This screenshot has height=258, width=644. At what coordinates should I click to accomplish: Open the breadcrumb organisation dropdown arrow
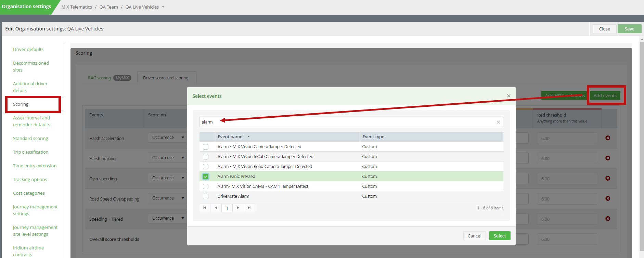(163, 7)
